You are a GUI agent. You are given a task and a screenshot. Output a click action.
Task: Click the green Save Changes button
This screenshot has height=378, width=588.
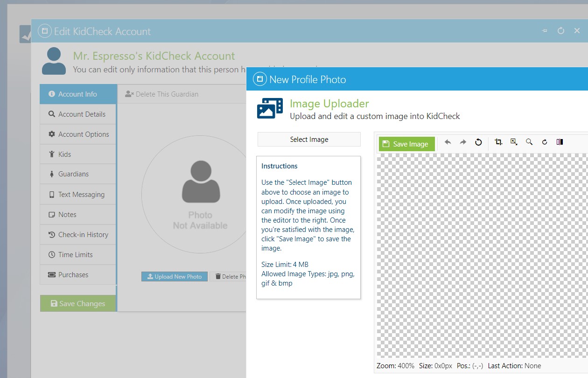(x=77, y=304)
